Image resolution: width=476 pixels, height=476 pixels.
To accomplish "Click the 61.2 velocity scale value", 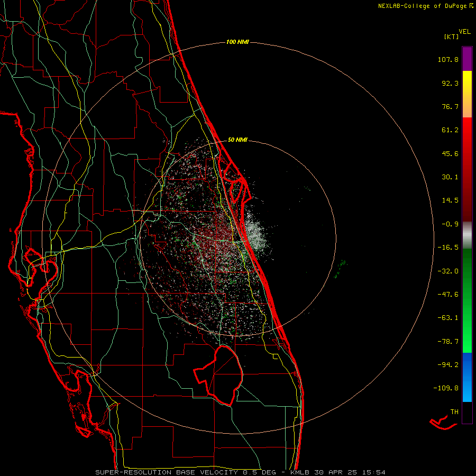I will (x=450, y=130).
